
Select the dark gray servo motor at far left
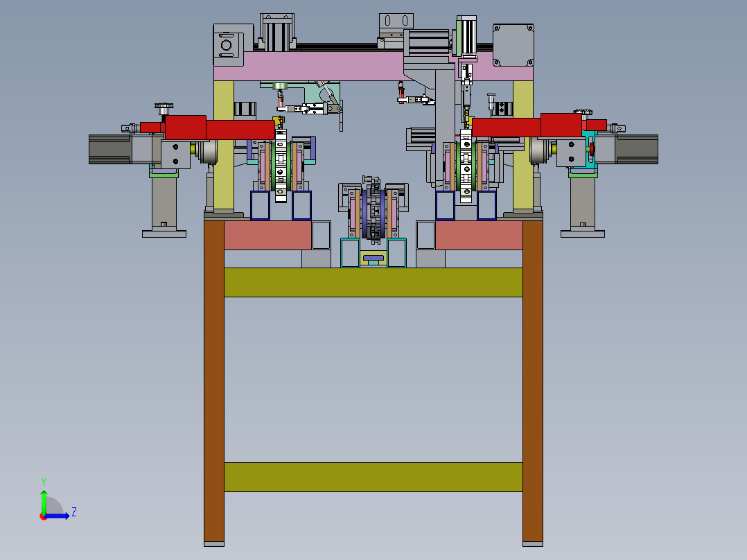(x=110, y=150)
